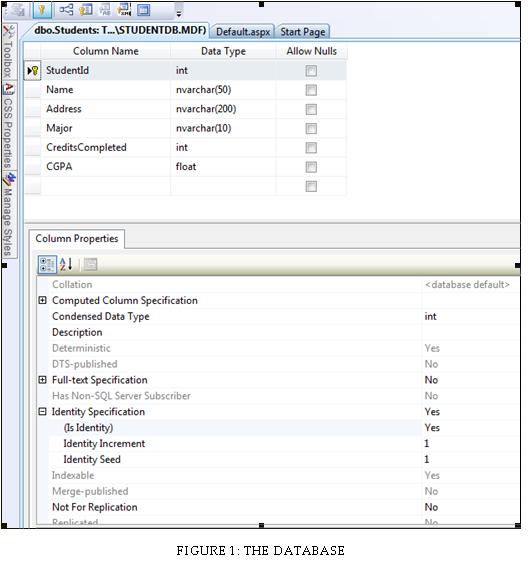530x561 pixels.
Task: Click the Manage Check Constraints icon
Action: (144, 10)
